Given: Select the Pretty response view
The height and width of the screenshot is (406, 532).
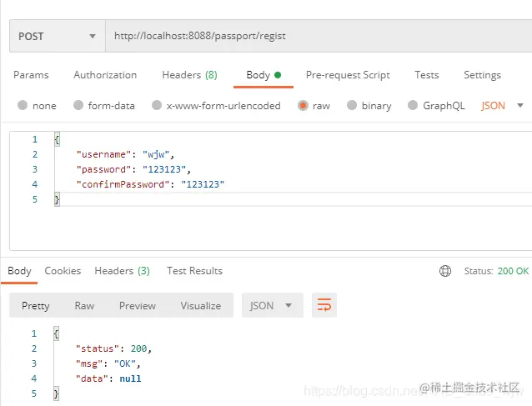Looking at the screenshot, I should 36,306.
